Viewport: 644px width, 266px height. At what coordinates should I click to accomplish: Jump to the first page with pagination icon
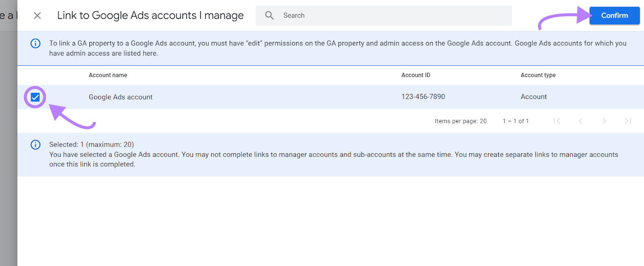pyautogui.click(x=557, y=121)
